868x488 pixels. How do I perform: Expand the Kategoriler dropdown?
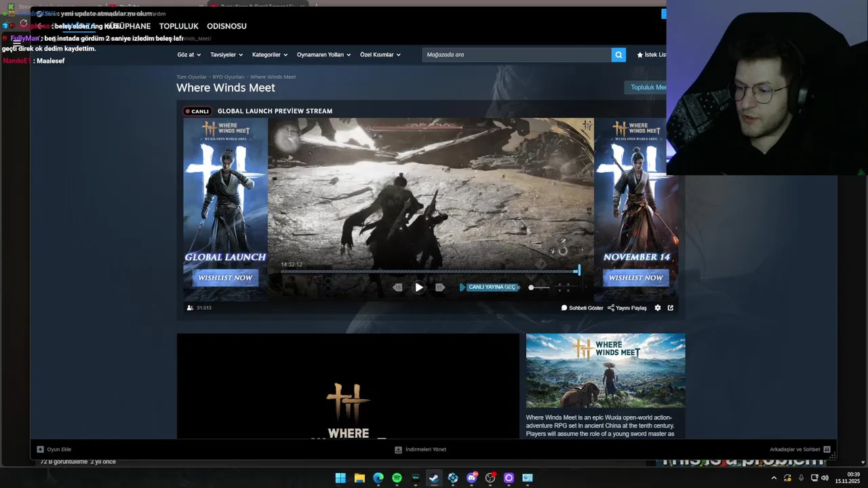pos(270,55)
